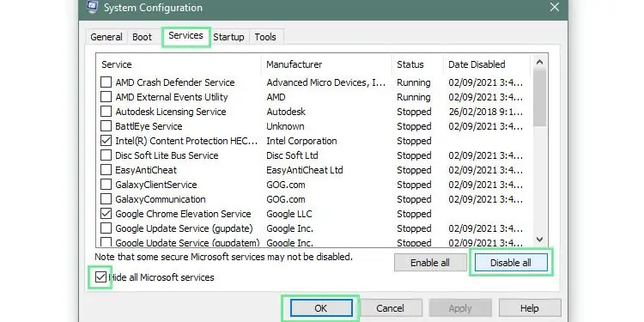Switch to the Boot tab
The width and height of the screenshot is (644, 322).
click(x=142, y=37)
